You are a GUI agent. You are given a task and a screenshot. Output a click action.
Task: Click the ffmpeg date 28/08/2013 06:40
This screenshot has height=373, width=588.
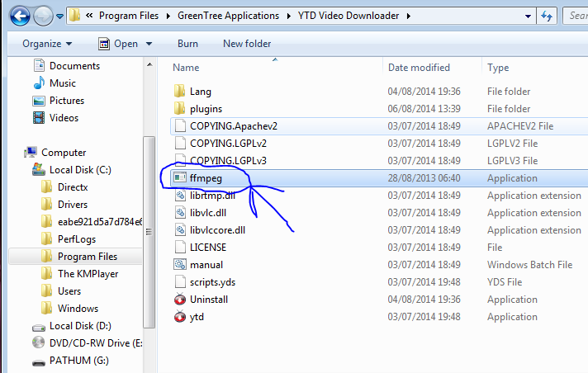pos(424,178)
